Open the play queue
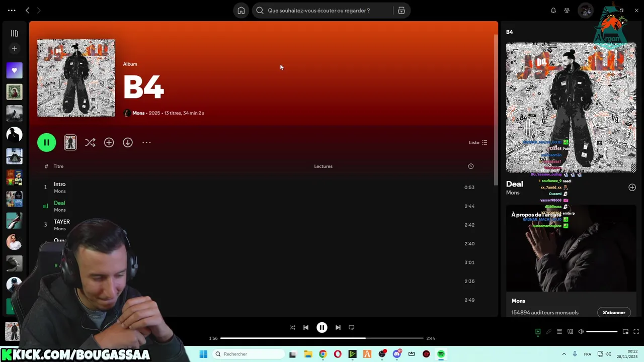This screenshot has height=362, width=644. (x=559, y=332)
